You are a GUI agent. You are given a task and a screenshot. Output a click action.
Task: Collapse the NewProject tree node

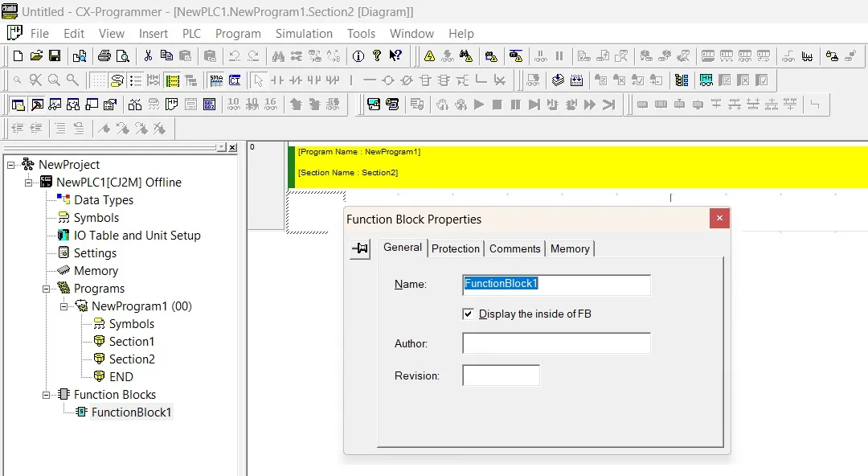(10, 165)
